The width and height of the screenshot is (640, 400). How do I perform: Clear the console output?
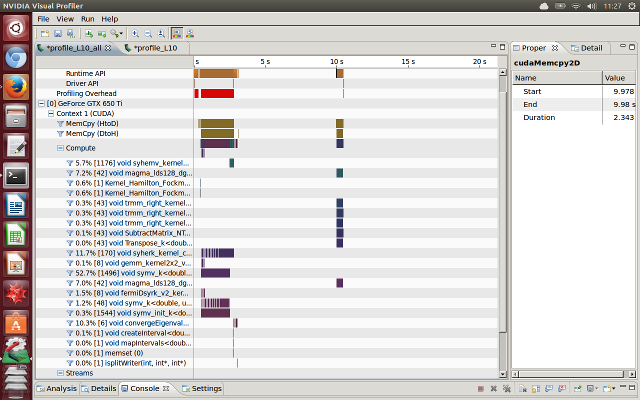523,389
